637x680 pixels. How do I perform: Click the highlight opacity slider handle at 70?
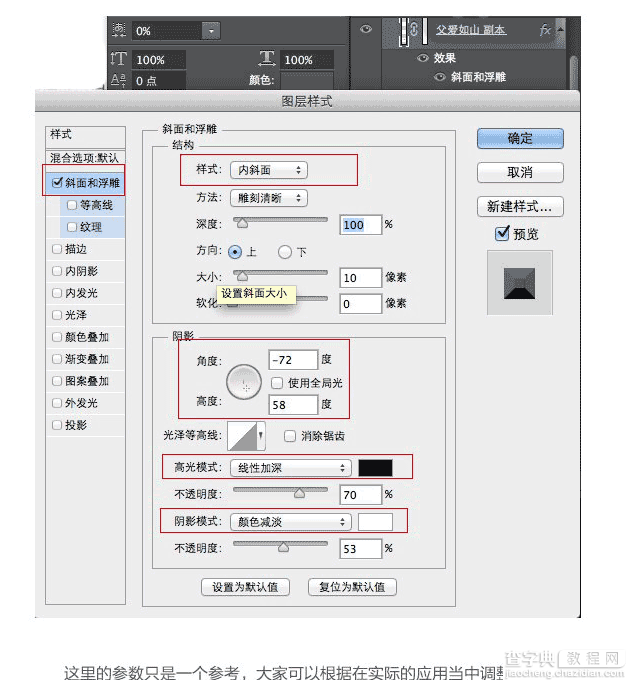299,493
